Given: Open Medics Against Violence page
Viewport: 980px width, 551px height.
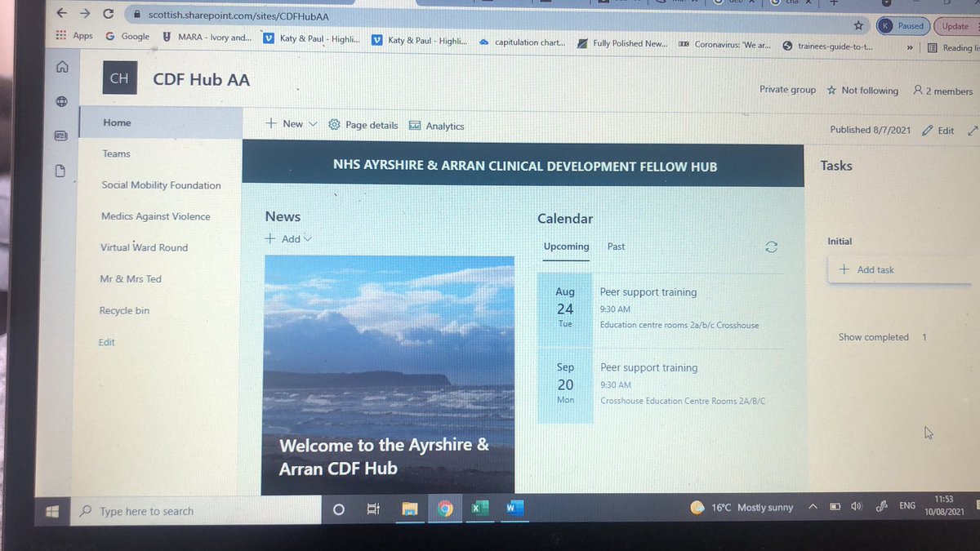Looking at the screenshot, I should point(155,216).
